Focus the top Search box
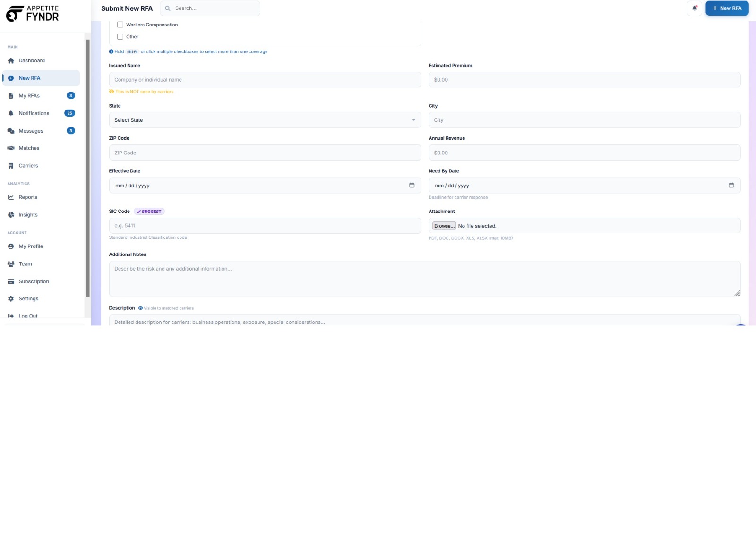Image resolution: width=756 pixels, height=534 pixels. tap(210, 8)
